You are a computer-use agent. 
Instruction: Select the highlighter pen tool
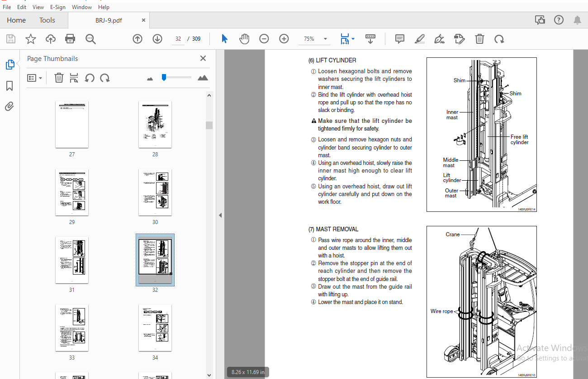(420, 39)
